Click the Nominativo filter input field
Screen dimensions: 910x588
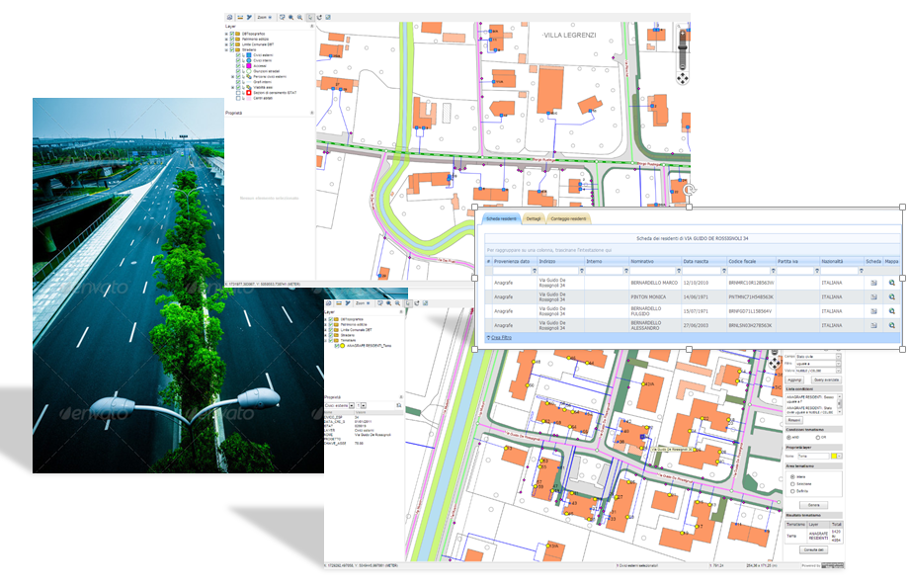pyautogui.click(x=652, y=271)
